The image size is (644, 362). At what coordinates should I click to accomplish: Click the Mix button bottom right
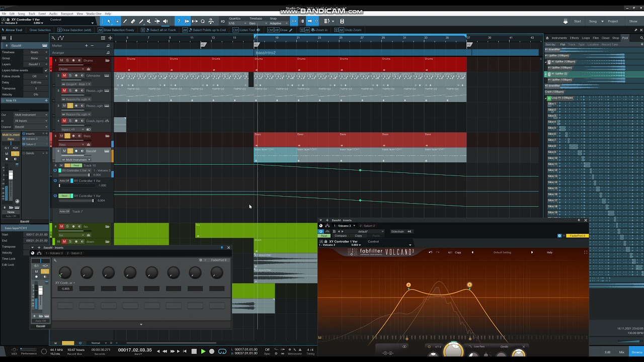pyautogui.click(x=621, y=352)
